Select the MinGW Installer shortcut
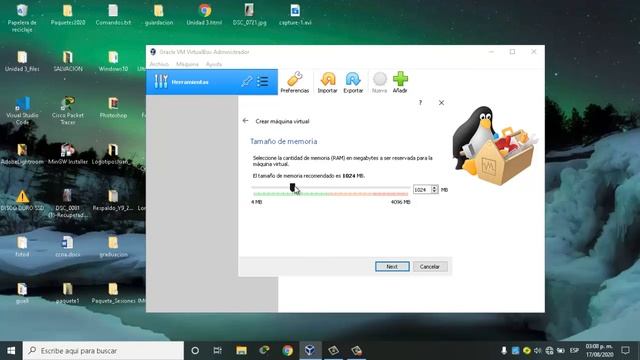 point(68,154)
